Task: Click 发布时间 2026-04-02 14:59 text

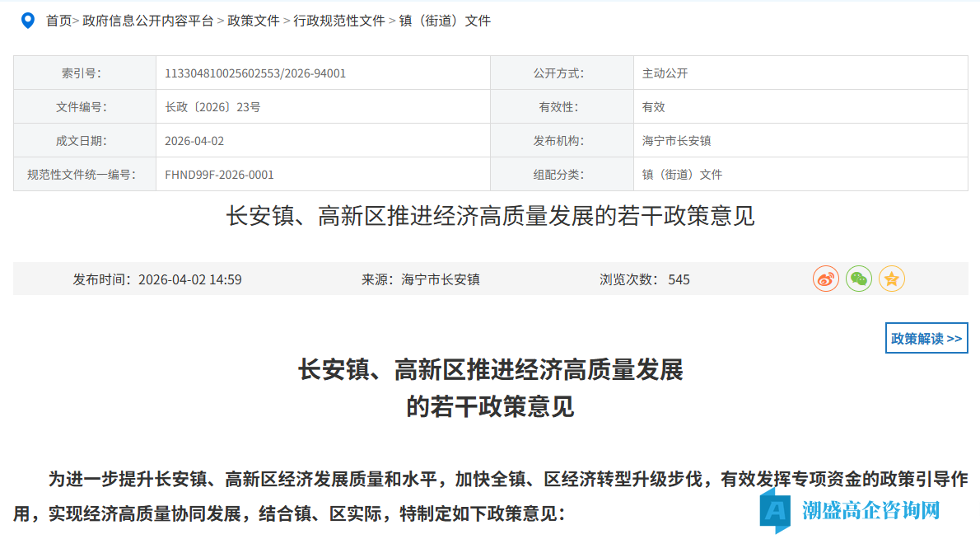Action: [x=156, y=279]
